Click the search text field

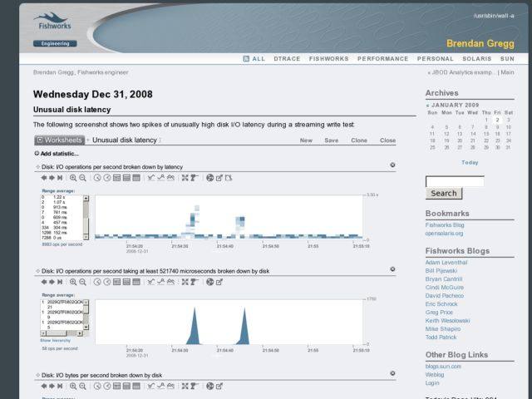click(x=454, y=180)
